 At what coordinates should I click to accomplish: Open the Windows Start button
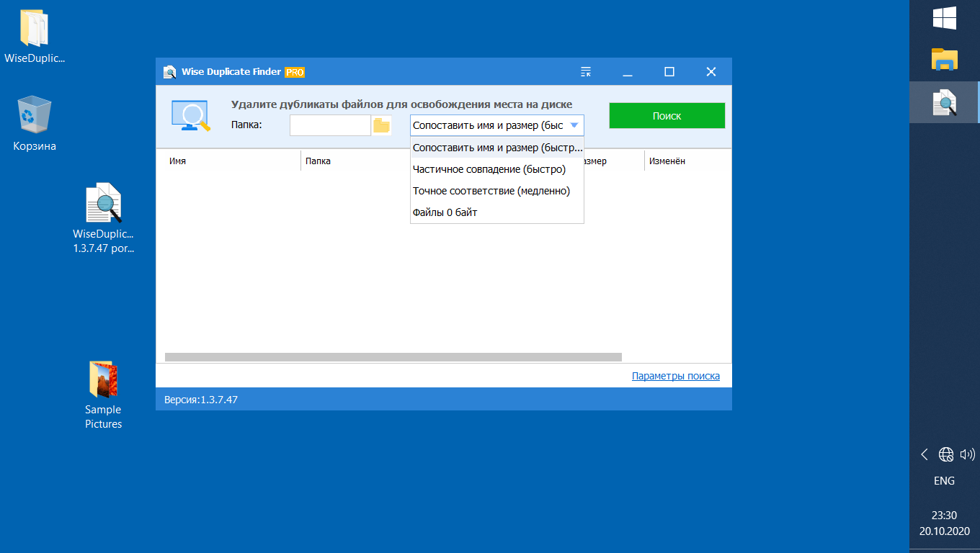pos(944,18)
